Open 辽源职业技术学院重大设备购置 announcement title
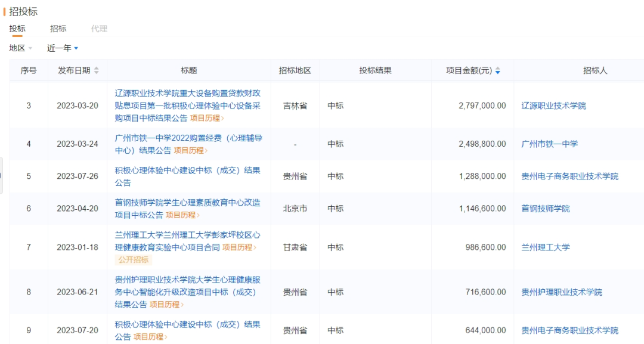The width and height of the screenshot is (644, 344). (x=187, y=106)
